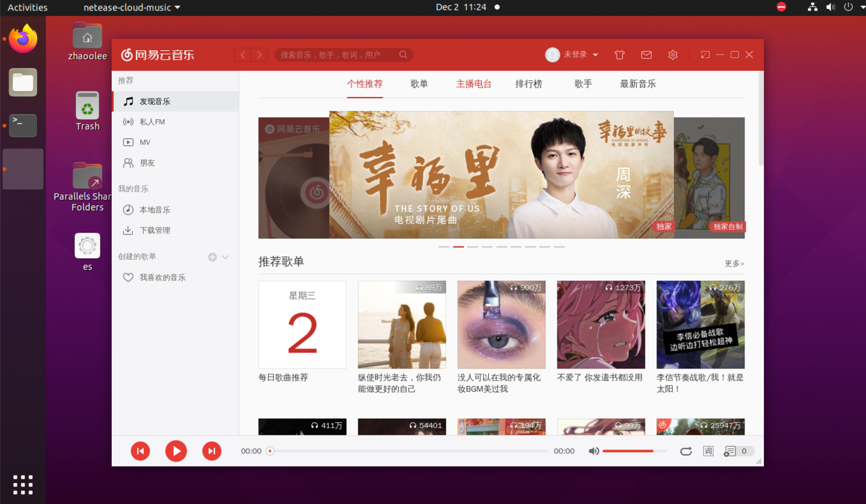This screenshot has height=504, width=866.
Task: Switch to the 排行榜 tab
Action: (x=529, y=83)
